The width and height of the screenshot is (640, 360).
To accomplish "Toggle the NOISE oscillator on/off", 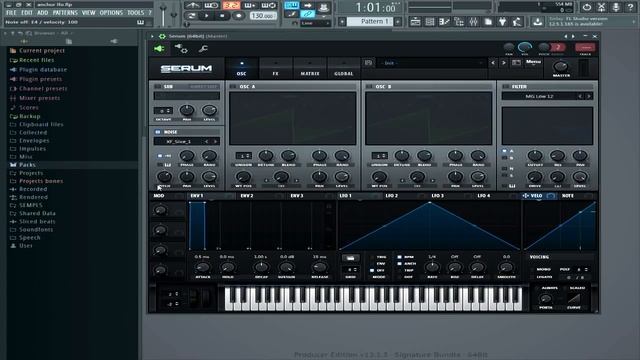I will (x=158, y=132).
